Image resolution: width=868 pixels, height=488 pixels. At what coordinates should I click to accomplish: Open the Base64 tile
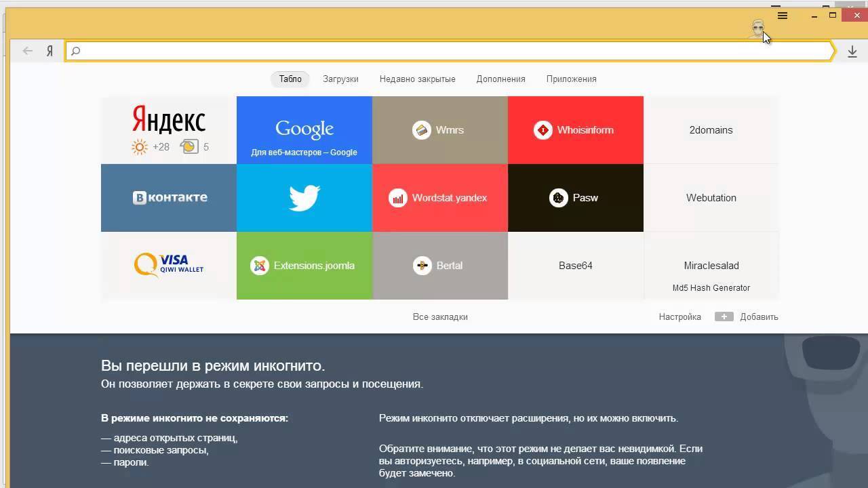pyautogui.click(x=576, y=266)
